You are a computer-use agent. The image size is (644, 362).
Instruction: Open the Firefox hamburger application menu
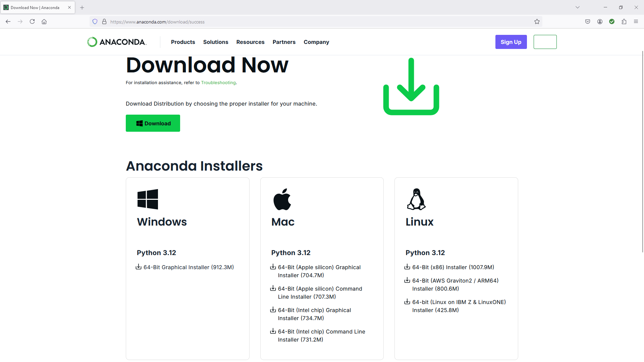636,22
